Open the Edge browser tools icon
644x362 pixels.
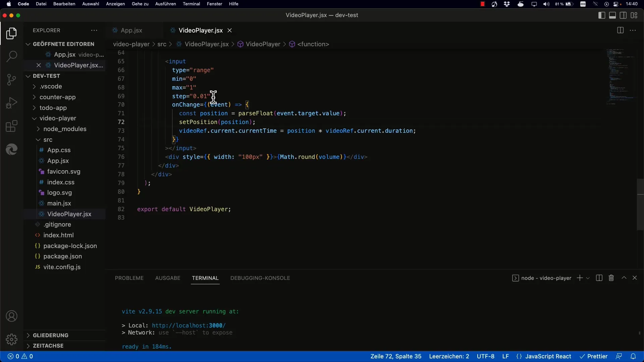[11, 149]
